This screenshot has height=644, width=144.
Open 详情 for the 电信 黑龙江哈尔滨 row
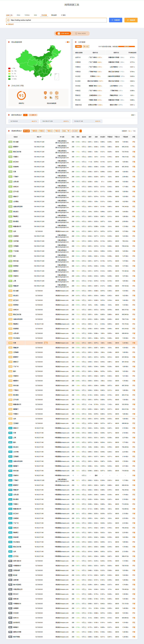tap(134, 152)
